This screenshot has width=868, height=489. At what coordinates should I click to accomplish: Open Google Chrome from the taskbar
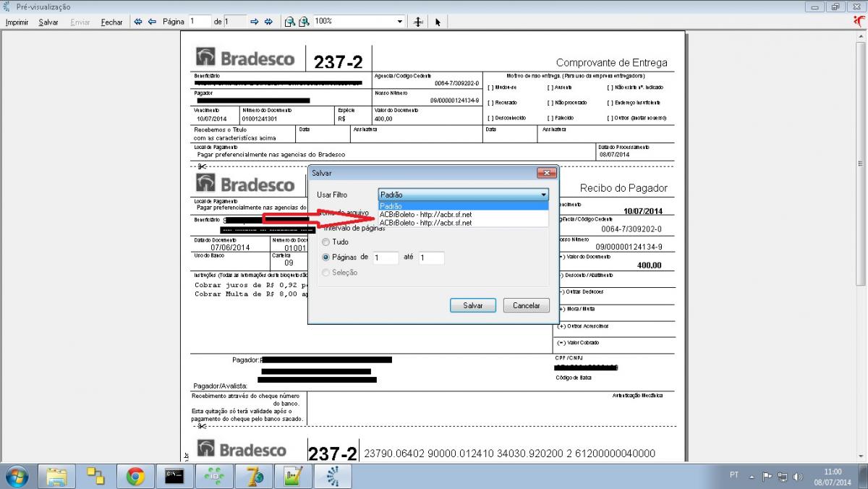tap(135, 475)
